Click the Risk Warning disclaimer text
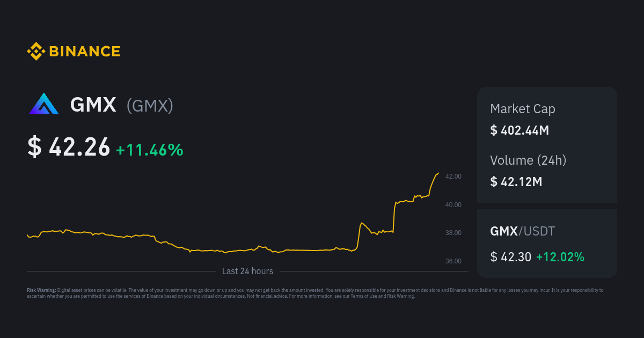Viewport: 644px width, 338px height. (315, 293)
